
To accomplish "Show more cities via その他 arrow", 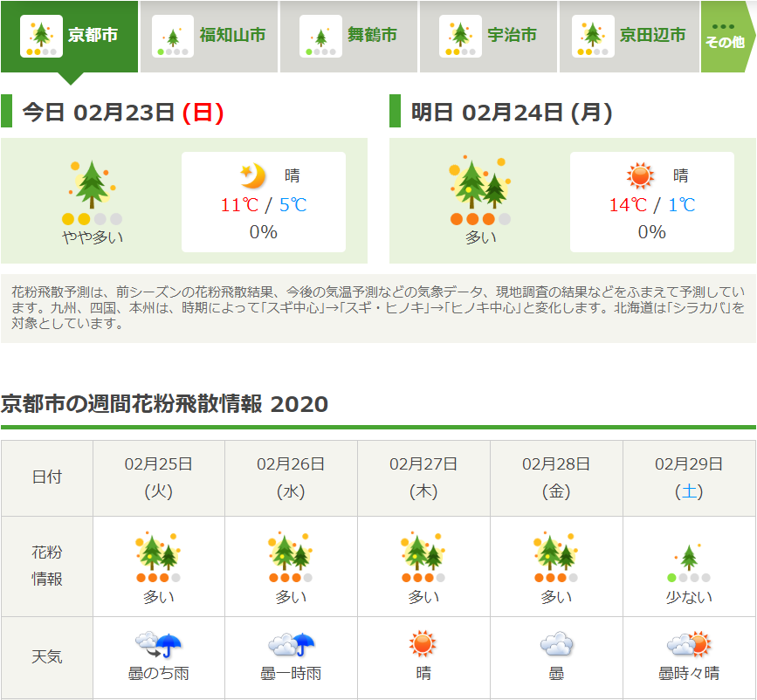I will click(726, 36).
